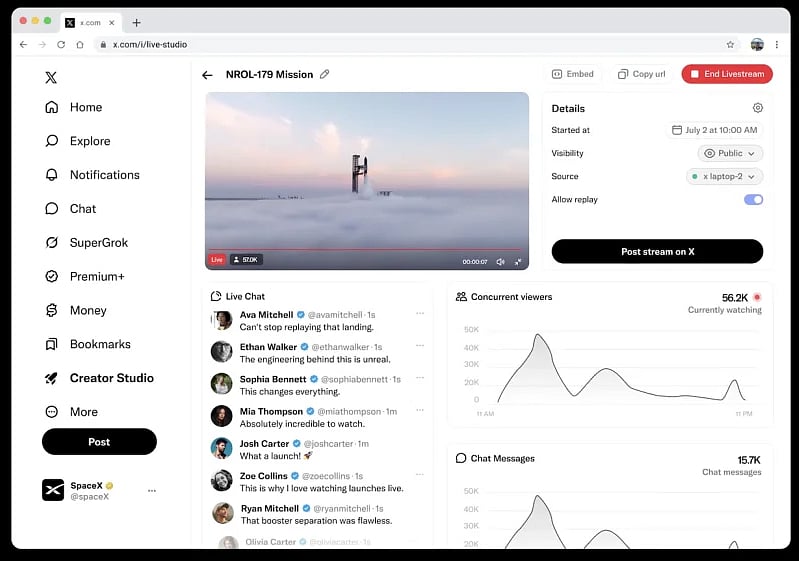Toggle the Allow replay switch
This screenshot has width=799, height=561.
point(753,200)
